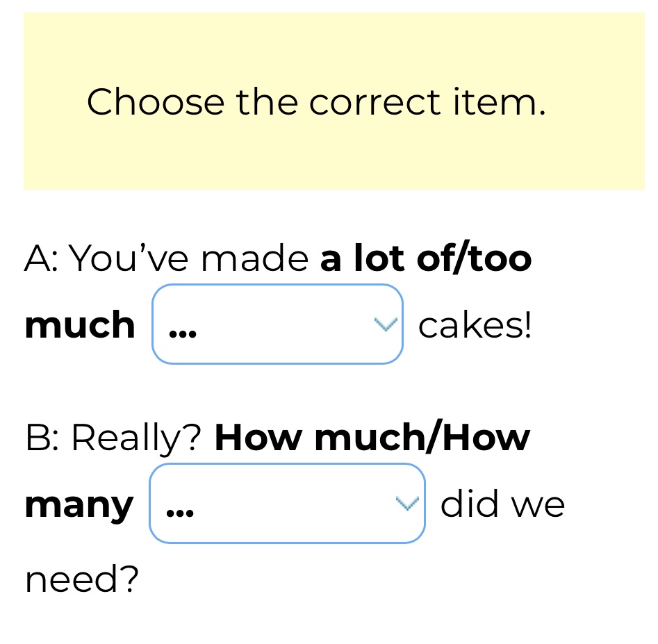Image resolution: width=658 pixels, height=644 pixels.
Task: Click the chevron arrow in the second dropdown
Action: tap(407, 502)
